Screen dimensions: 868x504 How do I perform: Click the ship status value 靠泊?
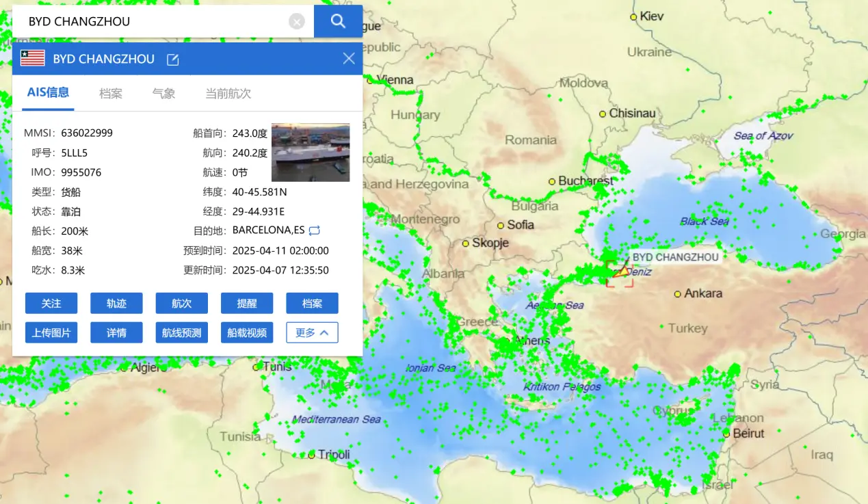point(70,211)
